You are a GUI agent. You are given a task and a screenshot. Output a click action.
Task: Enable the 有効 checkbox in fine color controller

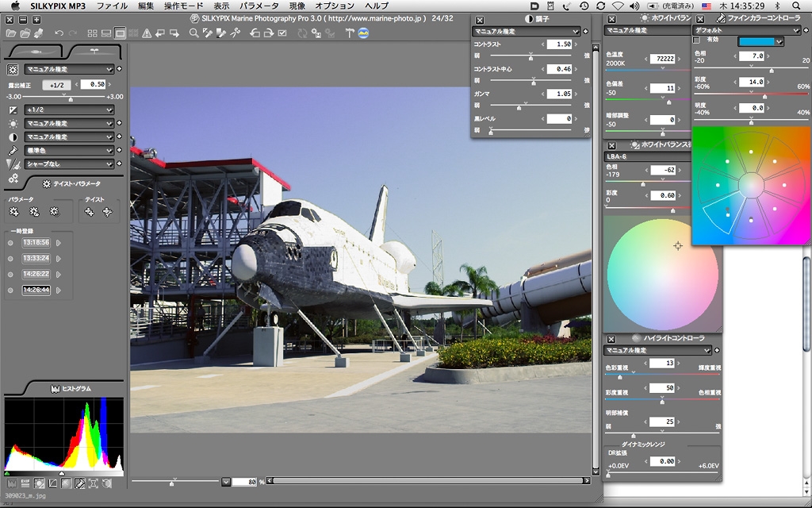click(x=697, y=40)
